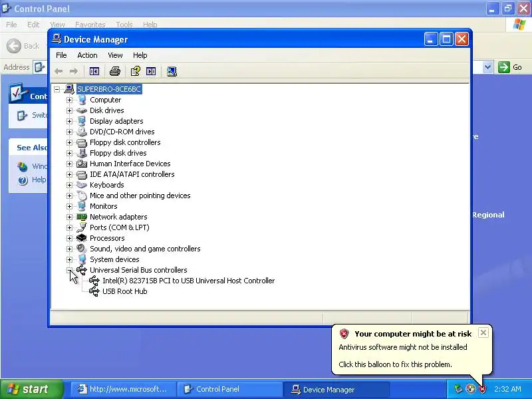This screenshot has width=532, height=399.
Task: Click the Control Panel Back button icon
Action: (14, 46)
